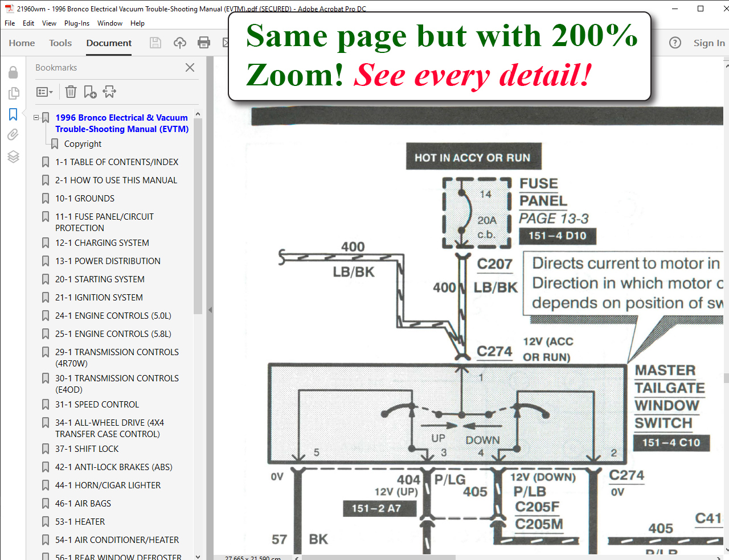Jump to the 20-1 STARTING SYSTEM bookmark
Screen dimensions: 729x560
coord(100,279)
